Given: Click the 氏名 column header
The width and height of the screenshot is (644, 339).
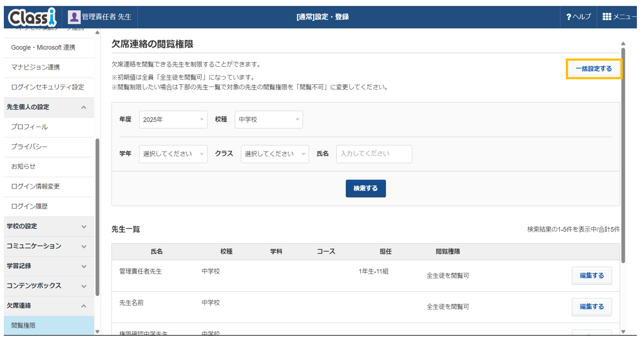Looking at the screenshot, I should click(x=156, y=252).
